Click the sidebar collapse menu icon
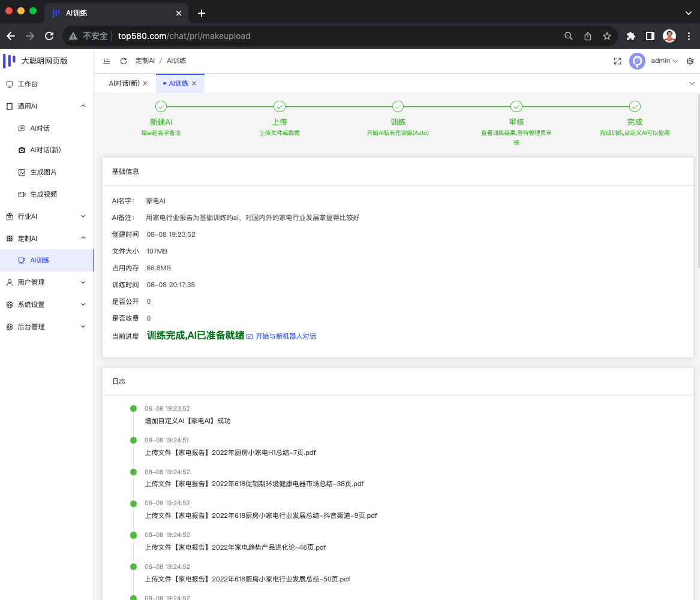This screenshot has height=600, width=700. click(107, 61)
